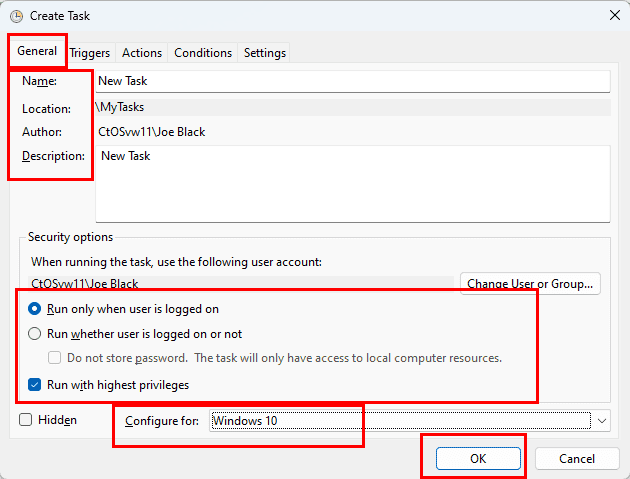Click the Cancel button
Screen dimensions: 630x479
pyautogui.click(x=577, y=459)
